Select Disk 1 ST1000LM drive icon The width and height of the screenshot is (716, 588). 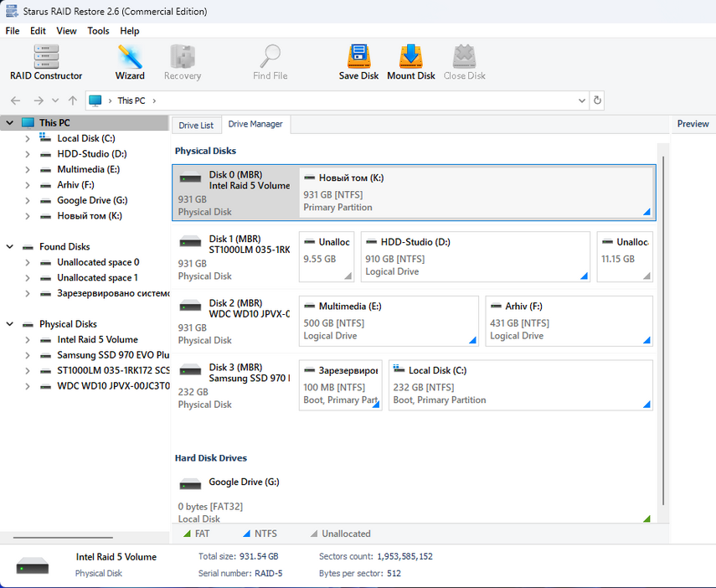pyautogui.click(x=190, y=242)
